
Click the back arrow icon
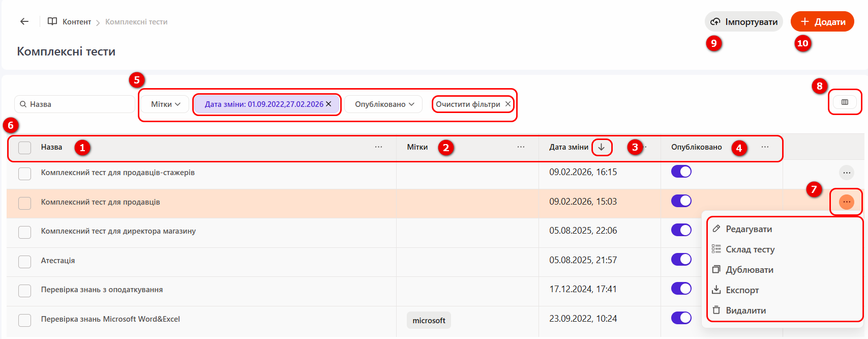click(24, 21)
